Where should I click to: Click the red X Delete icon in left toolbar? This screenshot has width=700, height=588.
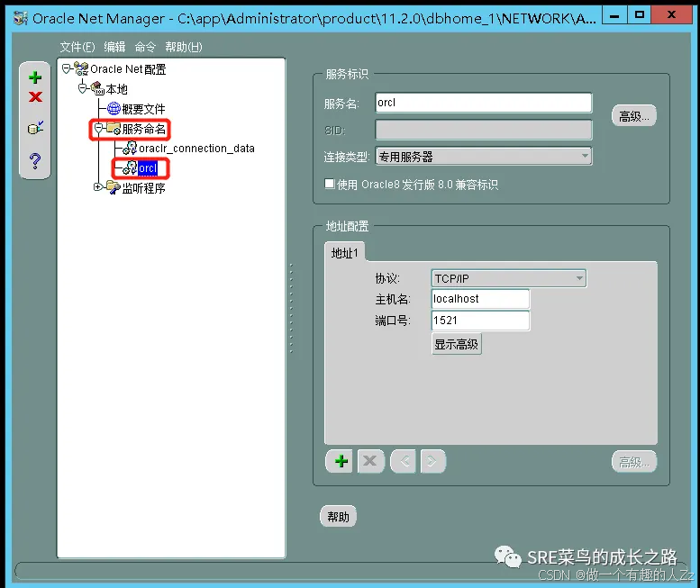click(x=35, y=97)
